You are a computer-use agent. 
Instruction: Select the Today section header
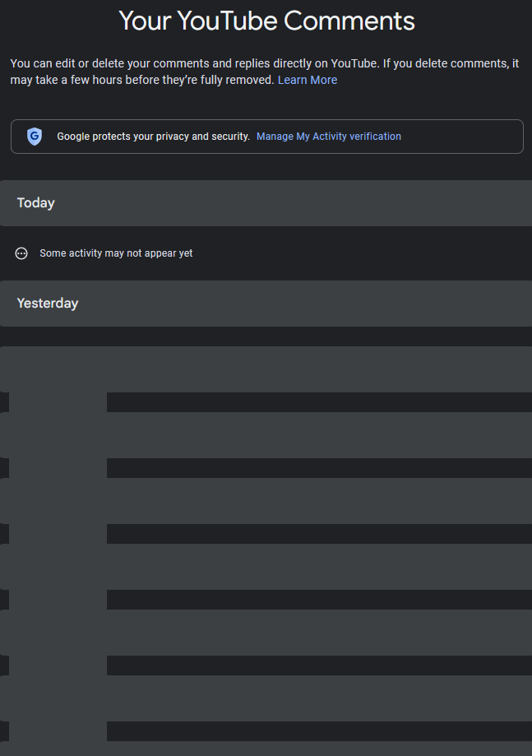point(266,203)
